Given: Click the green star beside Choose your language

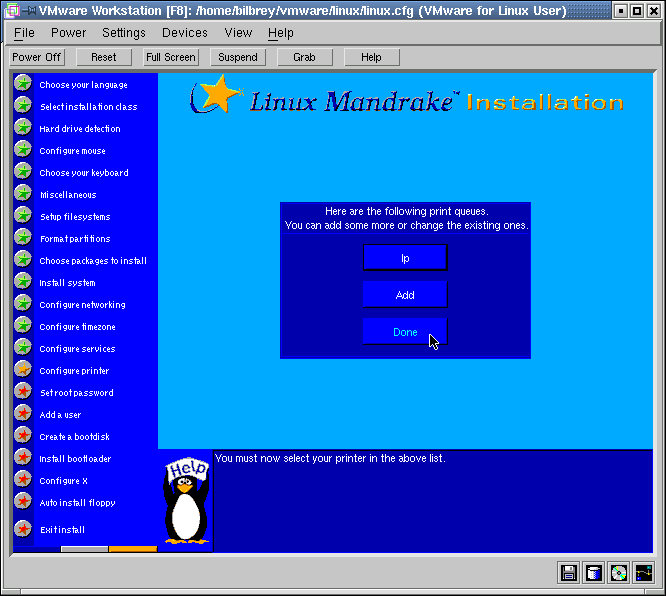Looking at the screenshot, I should (23, 84).
